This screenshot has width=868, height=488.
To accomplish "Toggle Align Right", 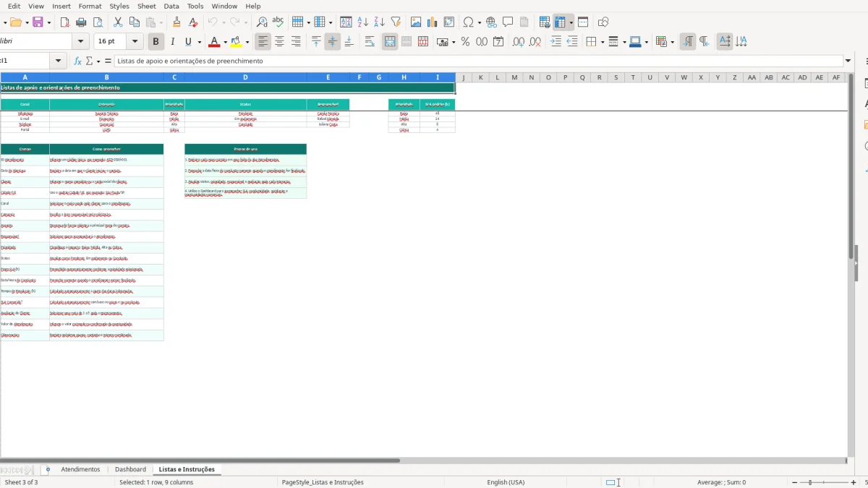I will [296, 42].
